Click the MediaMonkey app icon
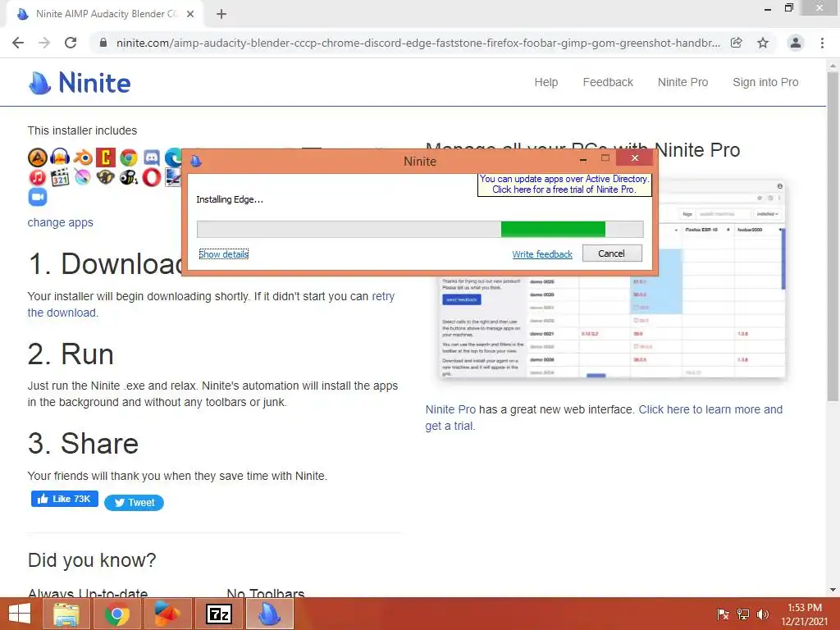The image size is (840, 630). (x=106, y=177)
